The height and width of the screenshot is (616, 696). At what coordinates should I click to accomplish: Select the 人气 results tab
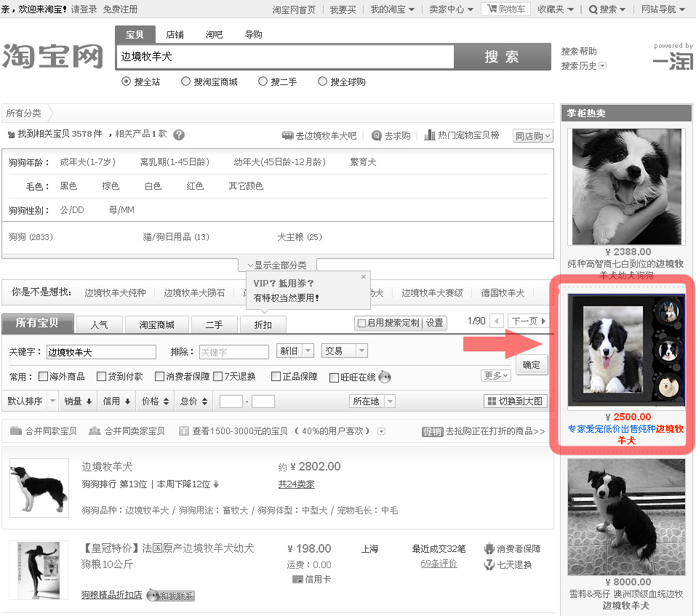pos(99,324)
